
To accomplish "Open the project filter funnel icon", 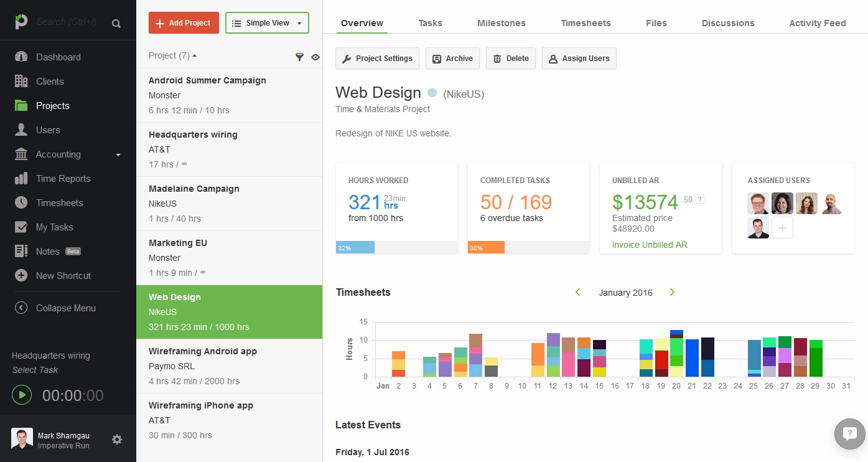I will (x=299, y=57).
